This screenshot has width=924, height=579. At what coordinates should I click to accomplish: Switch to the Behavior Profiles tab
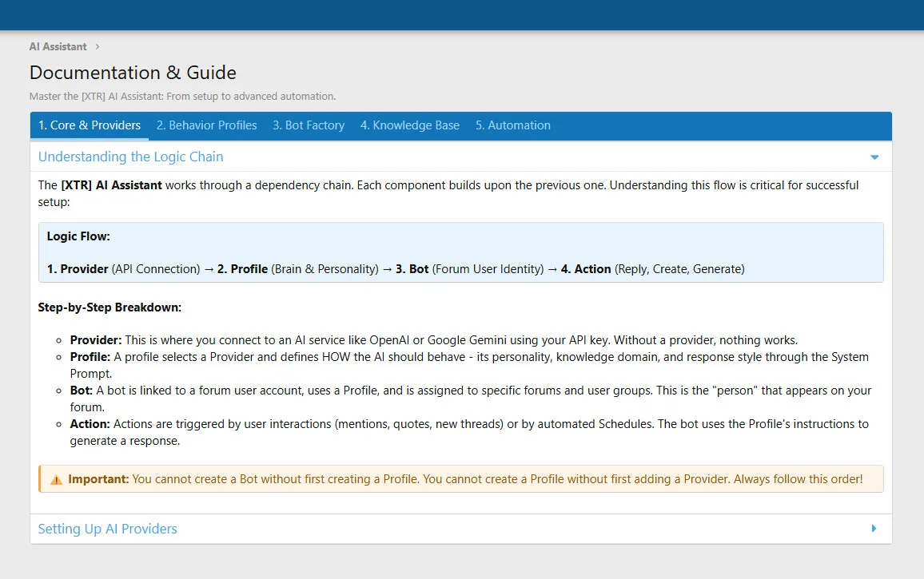207,125
